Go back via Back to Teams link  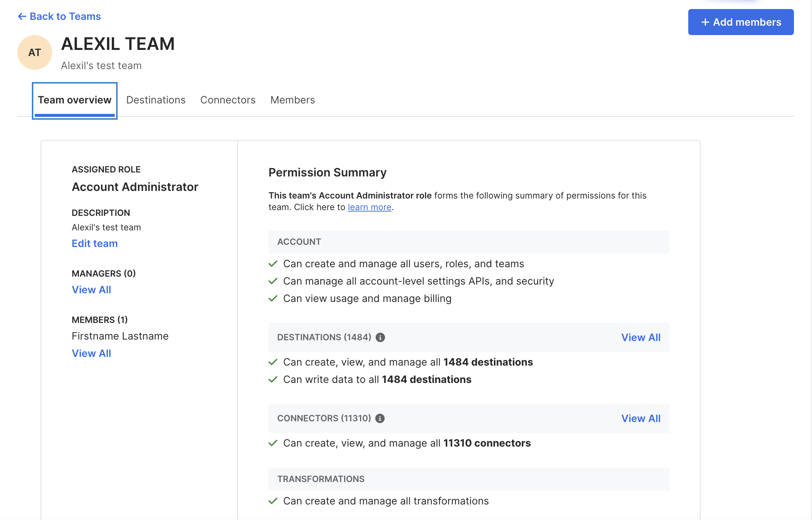point(59,16)
